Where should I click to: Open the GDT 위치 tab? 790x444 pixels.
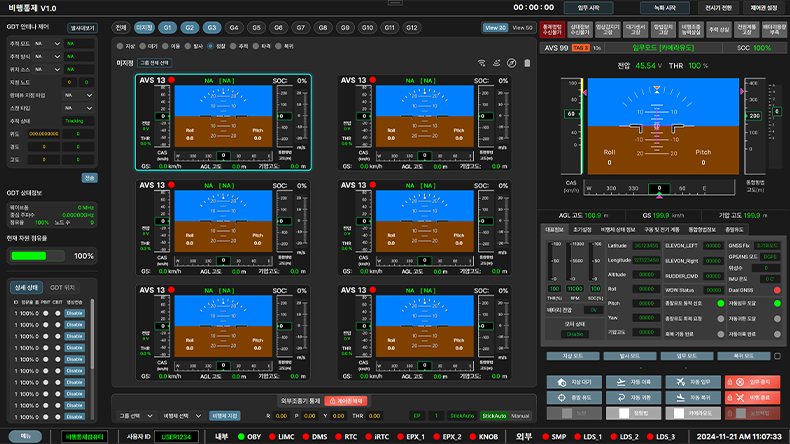click(62, 287)
